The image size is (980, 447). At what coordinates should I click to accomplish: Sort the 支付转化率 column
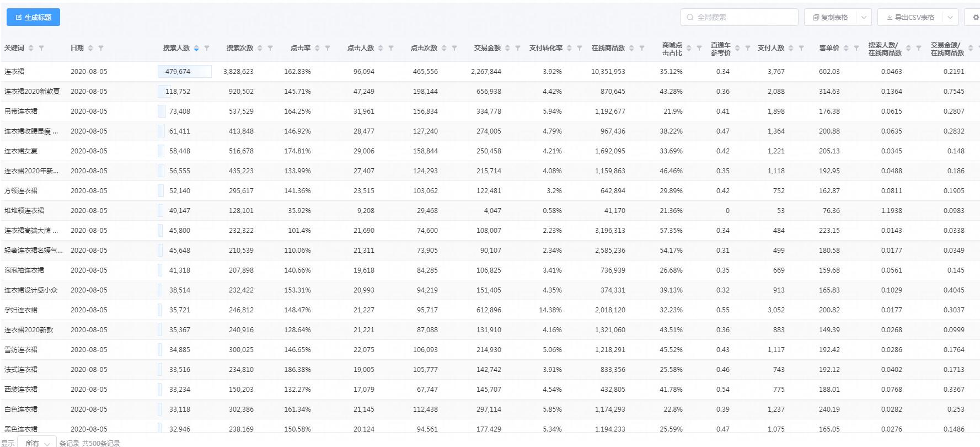point(569,48)
